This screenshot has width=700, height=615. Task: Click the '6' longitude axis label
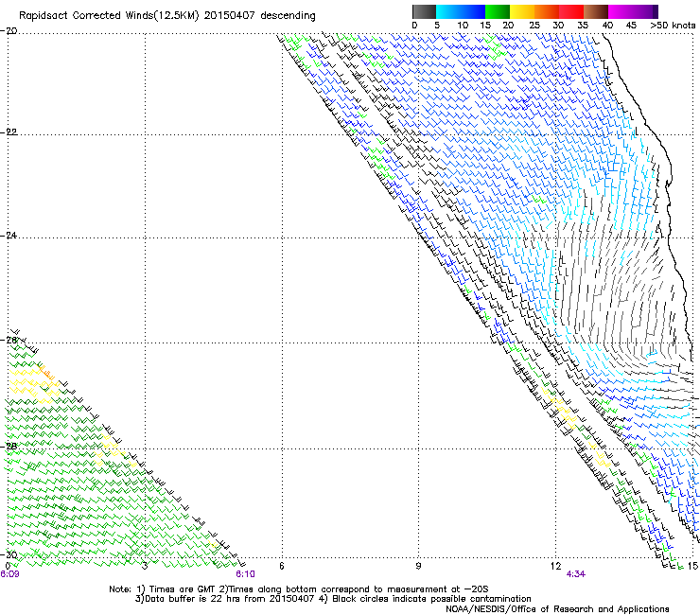[282, 566]
